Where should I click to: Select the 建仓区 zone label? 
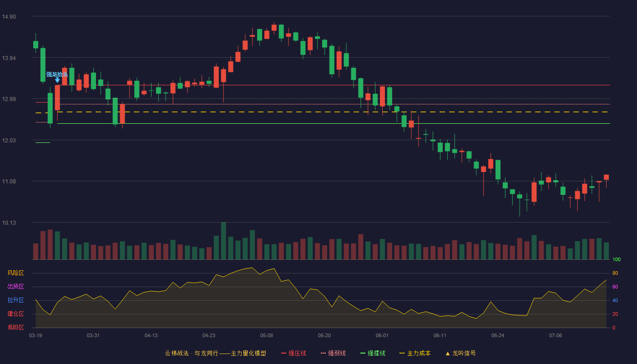pyautogui.click(x=15, y=314)
